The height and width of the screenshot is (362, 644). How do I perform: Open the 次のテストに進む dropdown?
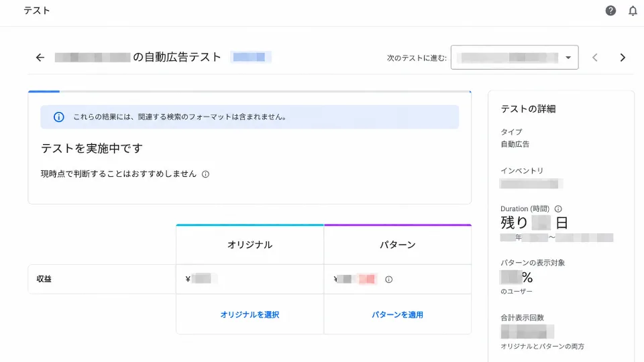(x=515, y=58)
